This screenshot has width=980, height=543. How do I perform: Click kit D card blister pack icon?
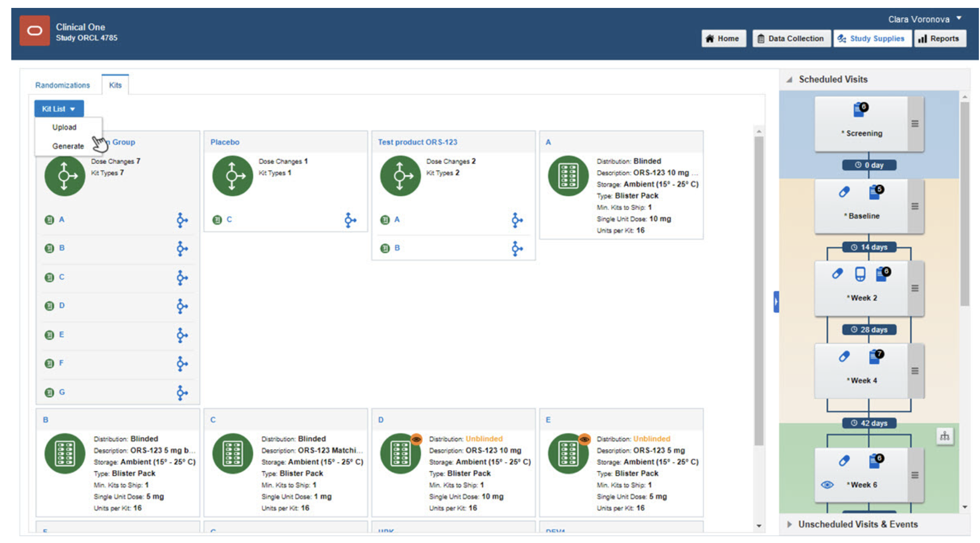coord(400,454)
